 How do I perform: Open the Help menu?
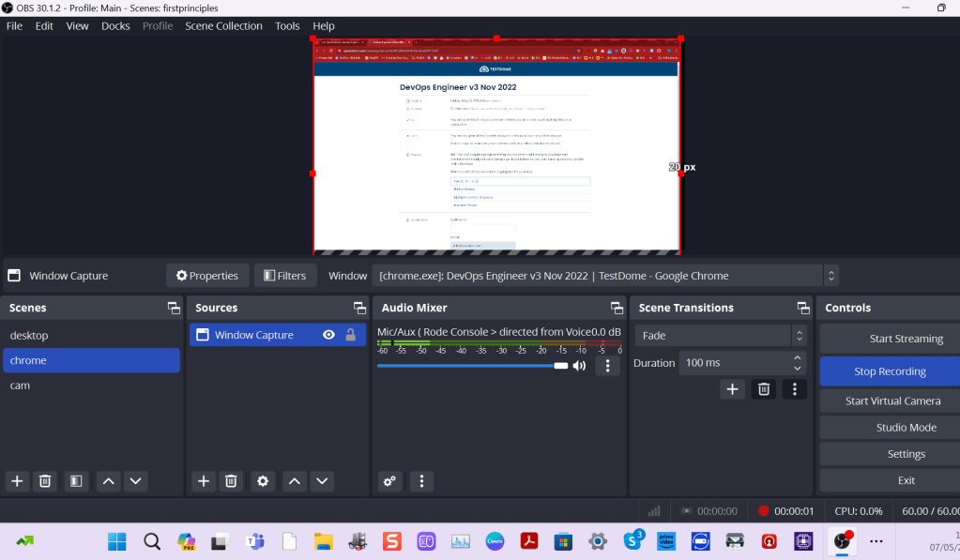323,25
